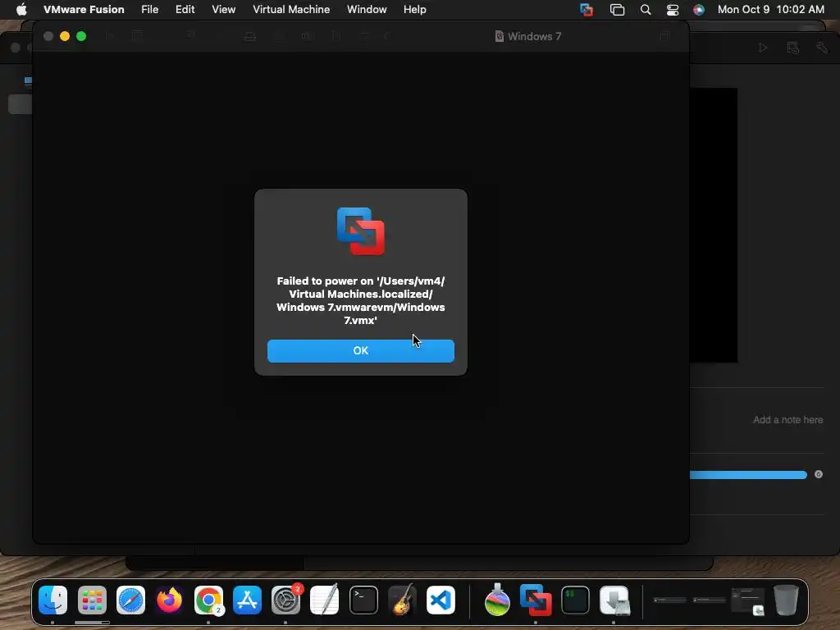This screenshot has height=630, width=840.
Task: Open the Help menu
Action: coord(414,9)
